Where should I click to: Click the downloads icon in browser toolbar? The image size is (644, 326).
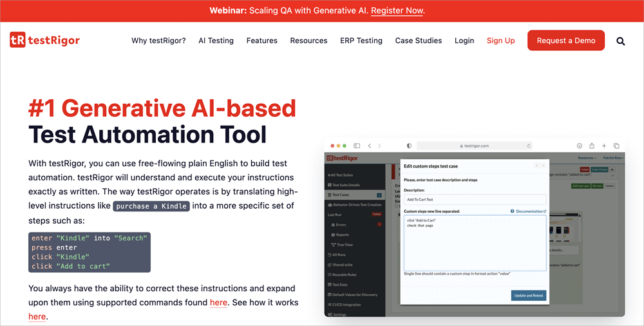[x=580, y=146]
